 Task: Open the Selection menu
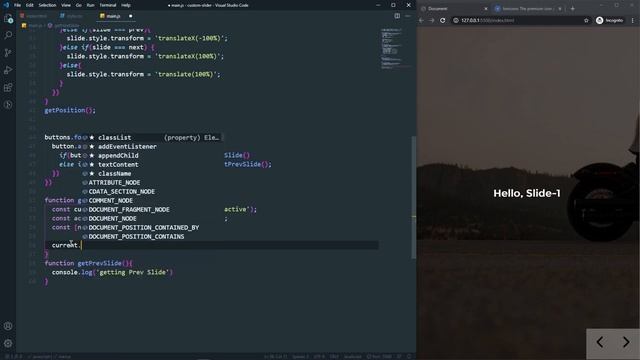pyautogui.click(x=47, y=5)
